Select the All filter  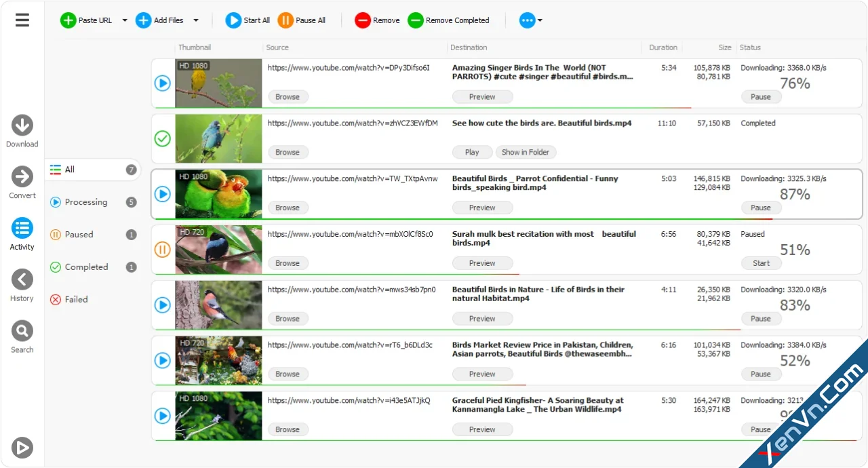tap(93, 170)
